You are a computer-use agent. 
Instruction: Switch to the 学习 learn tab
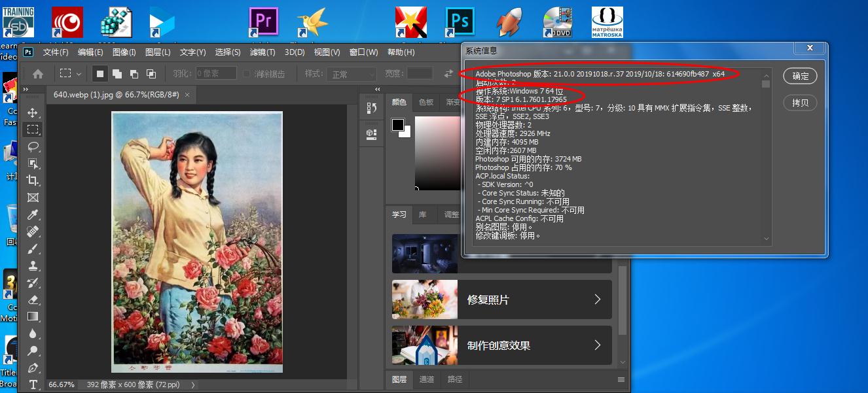click(399, 214)
